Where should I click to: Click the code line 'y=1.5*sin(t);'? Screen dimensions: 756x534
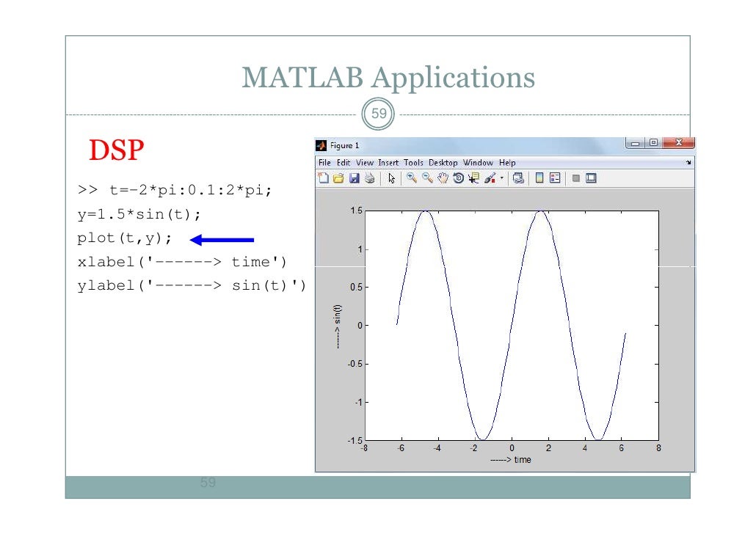click(x=139, y=214)
